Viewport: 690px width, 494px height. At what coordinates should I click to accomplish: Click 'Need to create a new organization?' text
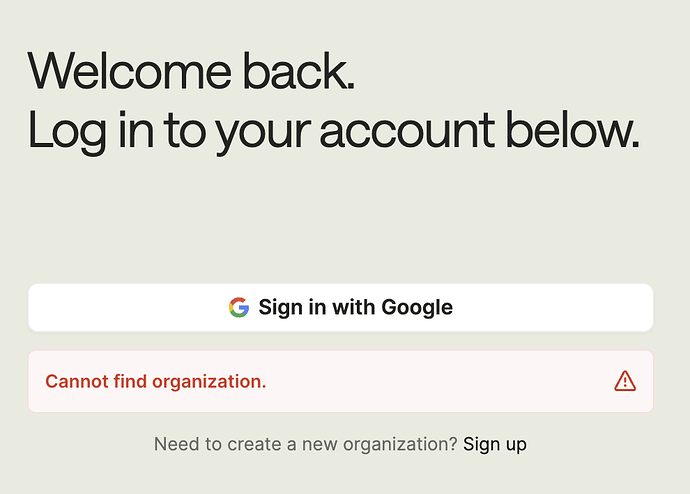tap(306, 444)
